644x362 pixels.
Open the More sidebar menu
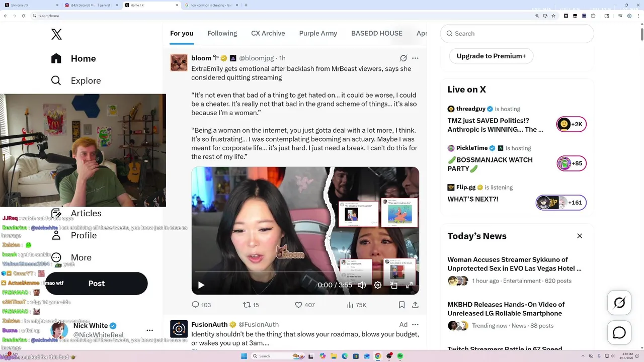tap(71, 257)
